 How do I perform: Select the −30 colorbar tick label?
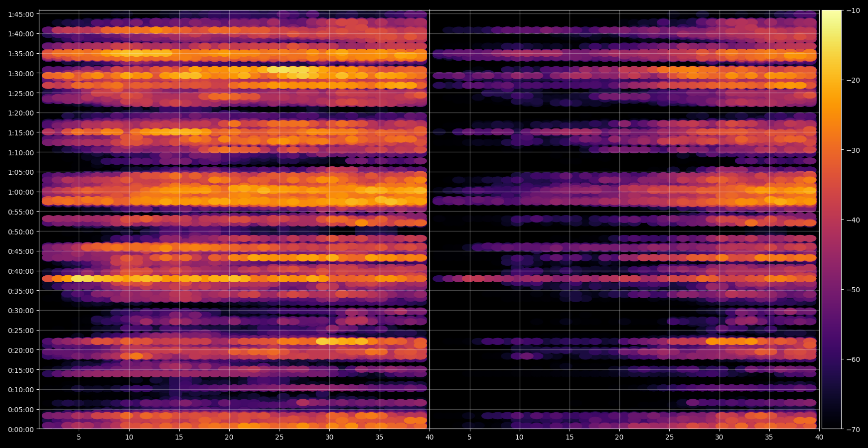pos(853,150)
